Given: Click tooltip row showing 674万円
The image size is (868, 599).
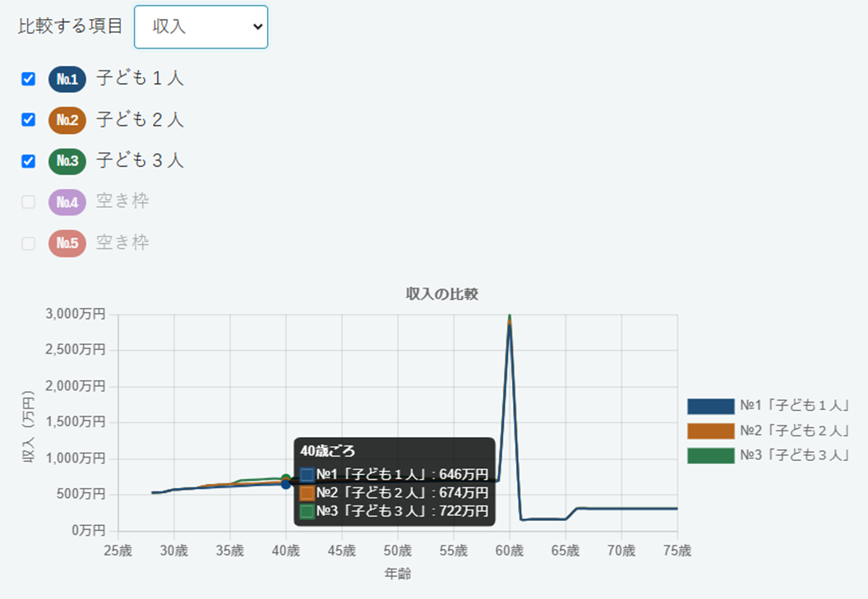Looking at the screenshot, I should (395, 493).
